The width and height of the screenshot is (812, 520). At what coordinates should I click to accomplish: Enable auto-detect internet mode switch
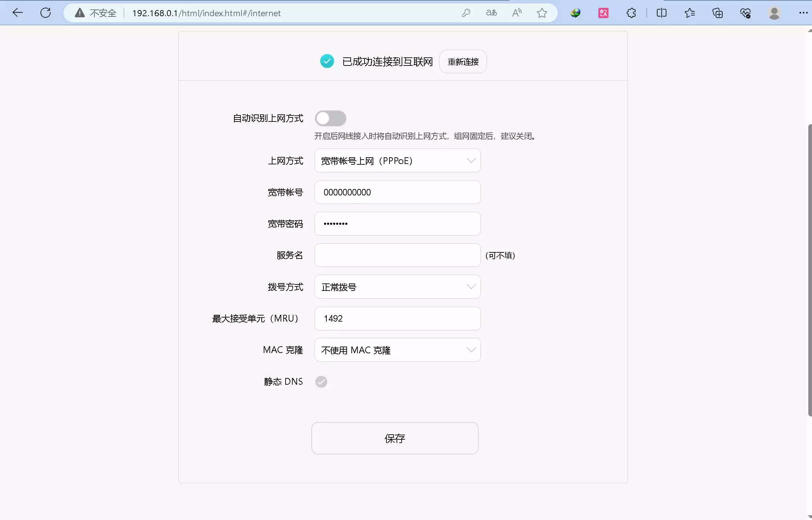click(x=330, y=118)
